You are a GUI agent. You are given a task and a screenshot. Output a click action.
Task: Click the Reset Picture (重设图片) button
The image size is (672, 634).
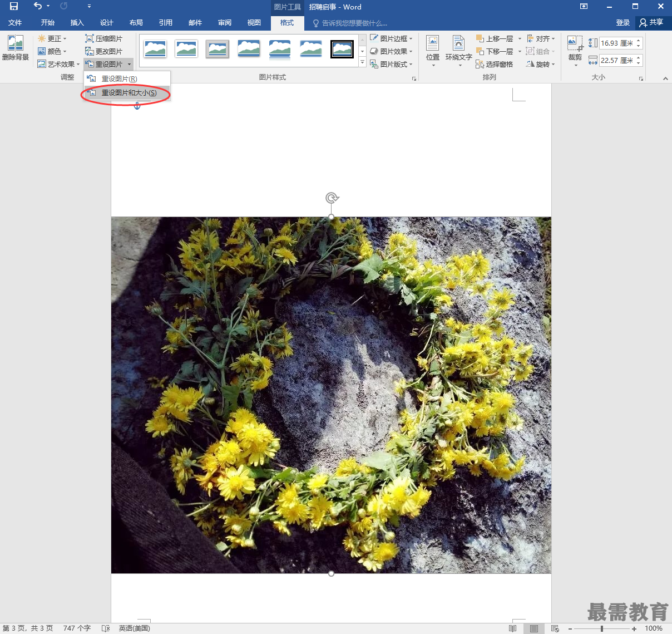point(104,64)
